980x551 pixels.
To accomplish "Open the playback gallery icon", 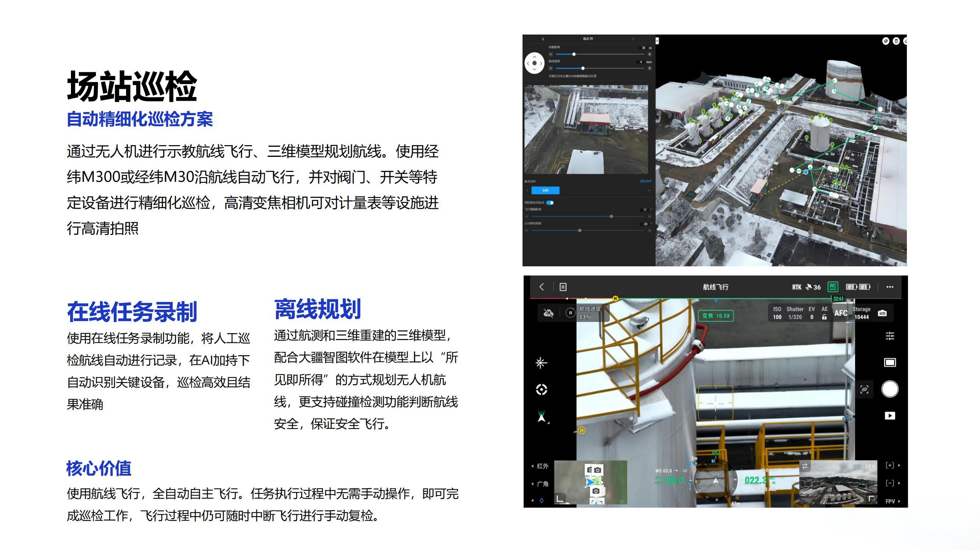I will [x=890, y=415].
